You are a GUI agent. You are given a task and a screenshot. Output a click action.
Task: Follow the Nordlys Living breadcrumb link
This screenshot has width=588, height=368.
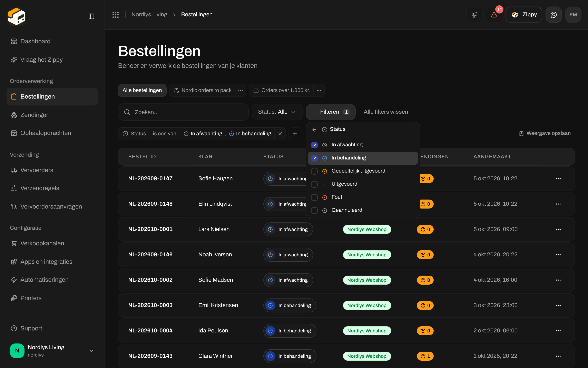coord(149,15)
